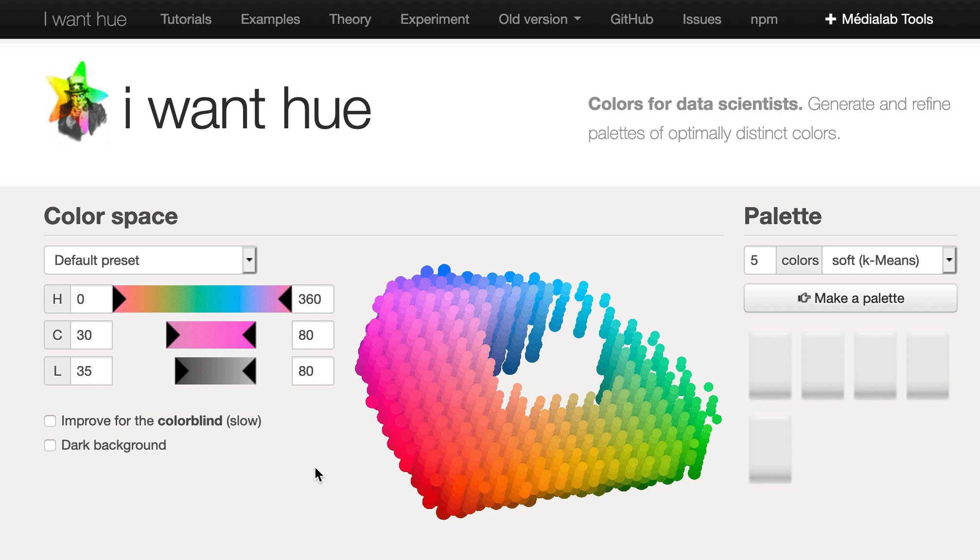Open the Default preset dropdown
Screen dimensions: 980x560
click(x=150, y=260)
